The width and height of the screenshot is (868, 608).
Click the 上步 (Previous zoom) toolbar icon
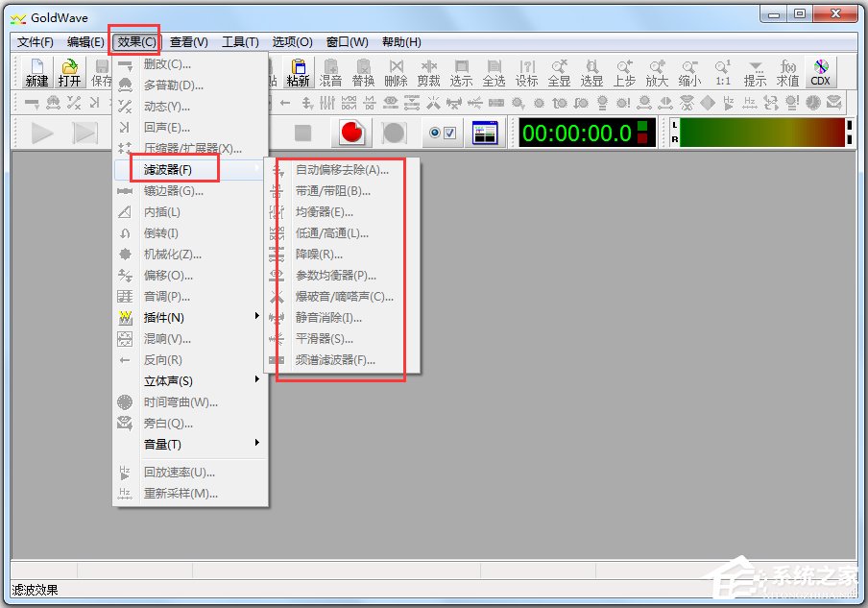point(625,73)
